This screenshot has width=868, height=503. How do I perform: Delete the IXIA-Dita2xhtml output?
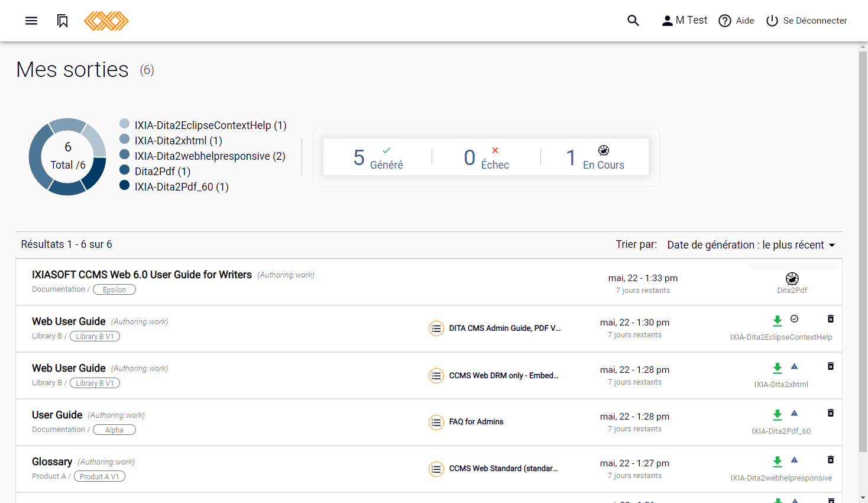pos(831,366)
